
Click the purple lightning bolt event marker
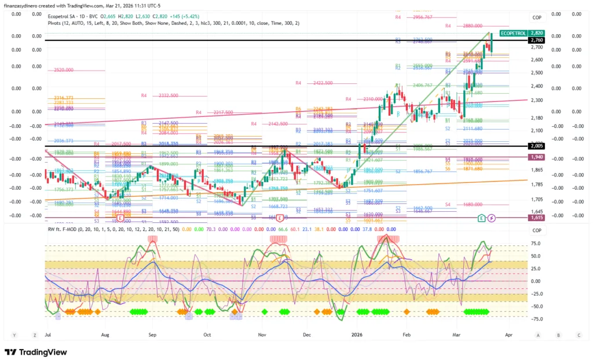tap(492, 218)
